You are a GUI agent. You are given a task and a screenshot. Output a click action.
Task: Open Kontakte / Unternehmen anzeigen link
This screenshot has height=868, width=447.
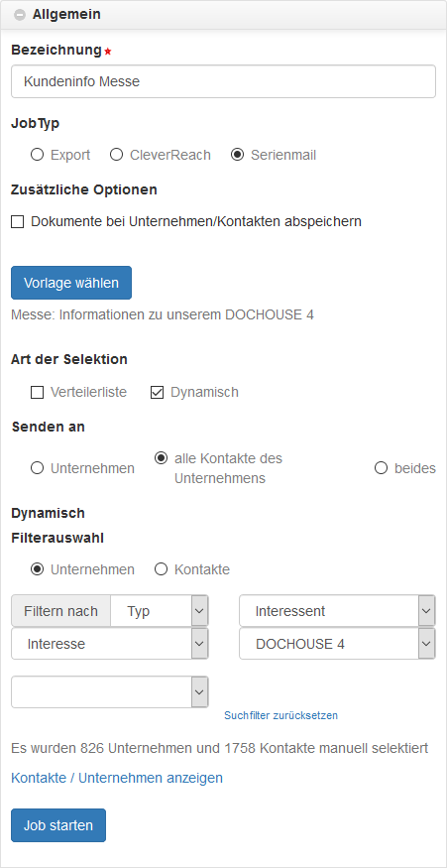117,778
